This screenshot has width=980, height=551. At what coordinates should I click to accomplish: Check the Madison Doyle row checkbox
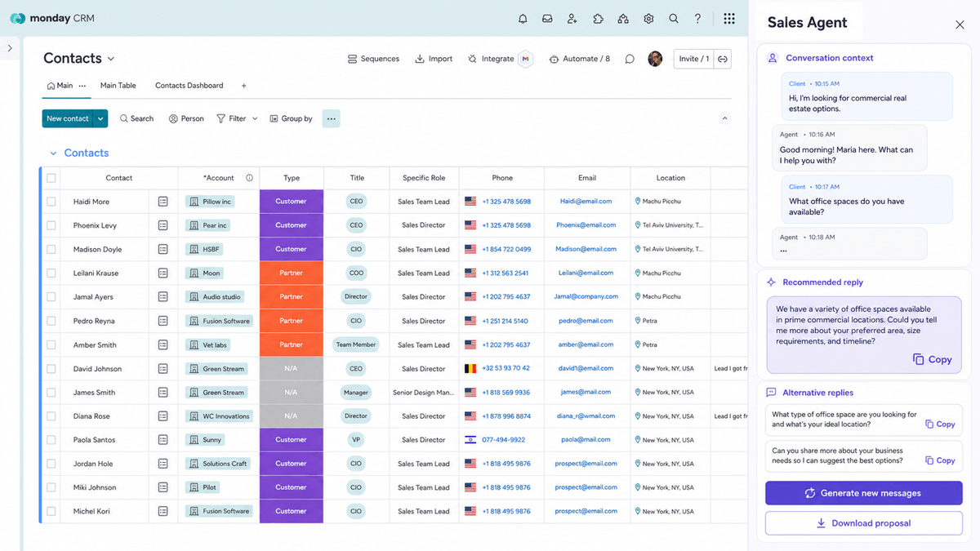pos(51,249)
